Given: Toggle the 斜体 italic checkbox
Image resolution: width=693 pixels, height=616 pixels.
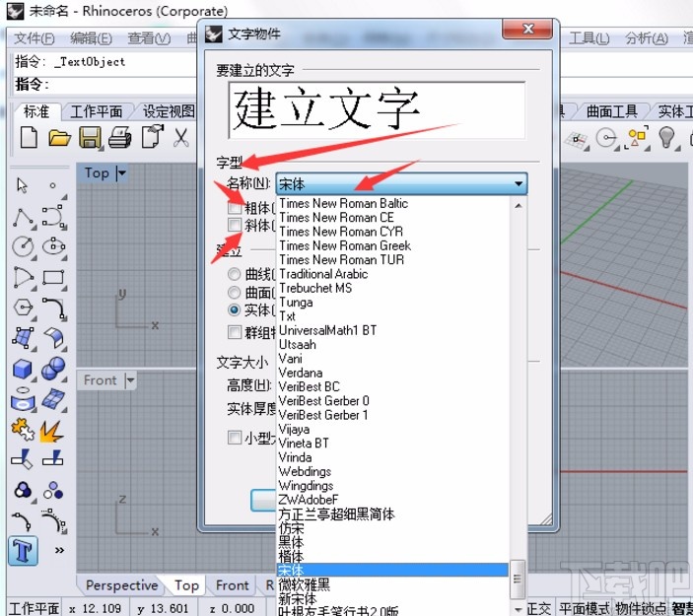Looking at the screenshot, I should coord(235,225).
